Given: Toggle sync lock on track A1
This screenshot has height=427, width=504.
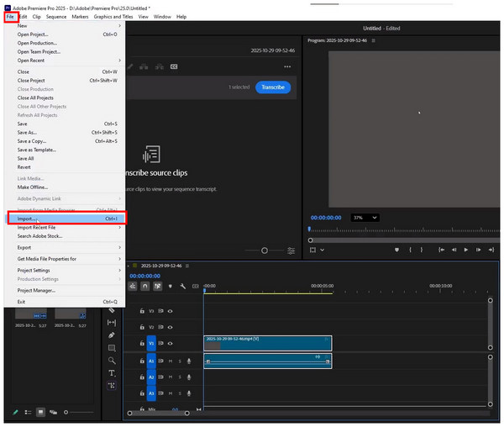Looking at the screenshot, I should pyautogui.click(x=160, y=361).
